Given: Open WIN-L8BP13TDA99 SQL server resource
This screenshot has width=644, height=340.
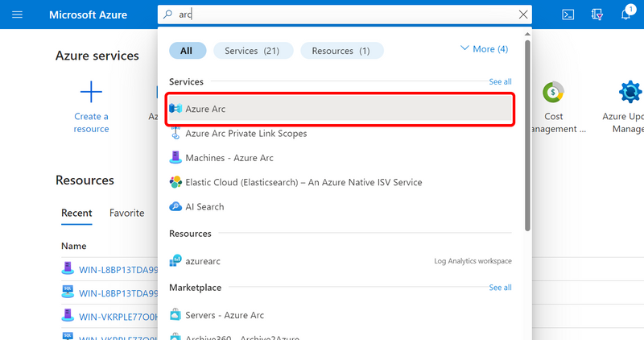Looking at the screenshot, I should pos(118,293).
